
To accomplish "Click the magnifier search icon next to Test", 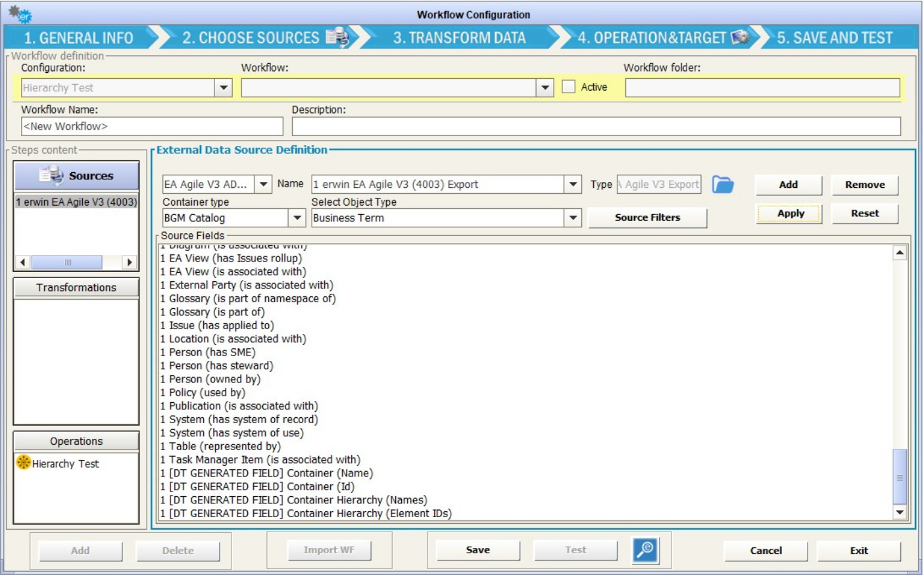I will (645, 550).
